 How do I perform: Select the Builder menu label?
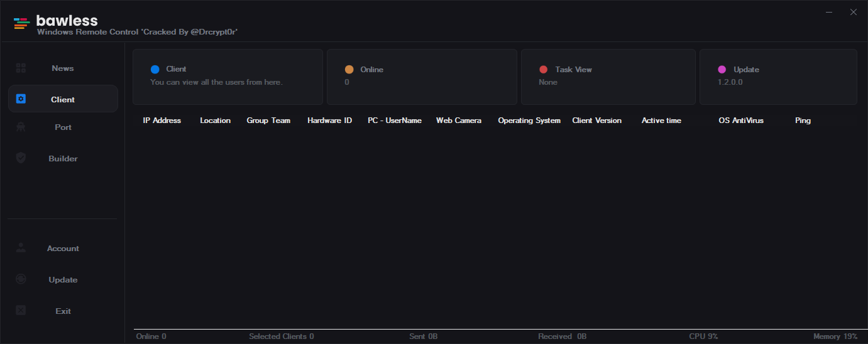tap(63, 159)
